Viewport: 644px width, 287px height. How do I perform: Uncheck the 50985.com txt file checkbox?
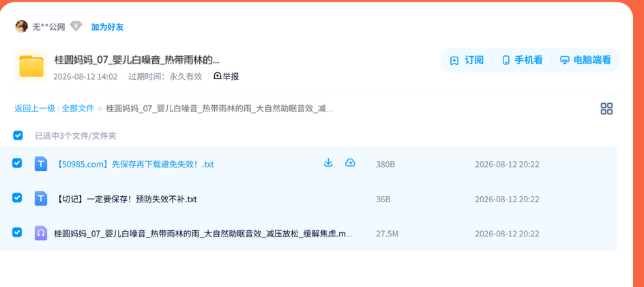point(17,163)
